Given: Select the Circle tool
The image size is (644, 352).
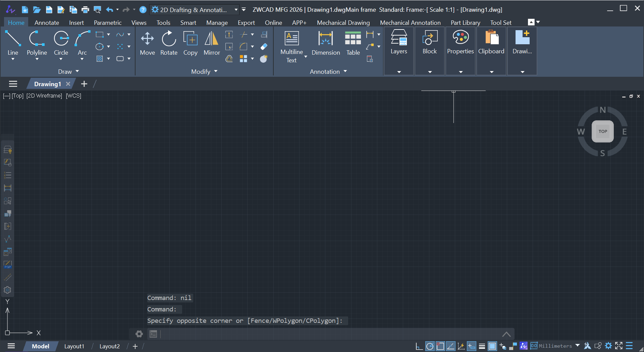Looking at the screenshot, I should [x=61, y=43].
